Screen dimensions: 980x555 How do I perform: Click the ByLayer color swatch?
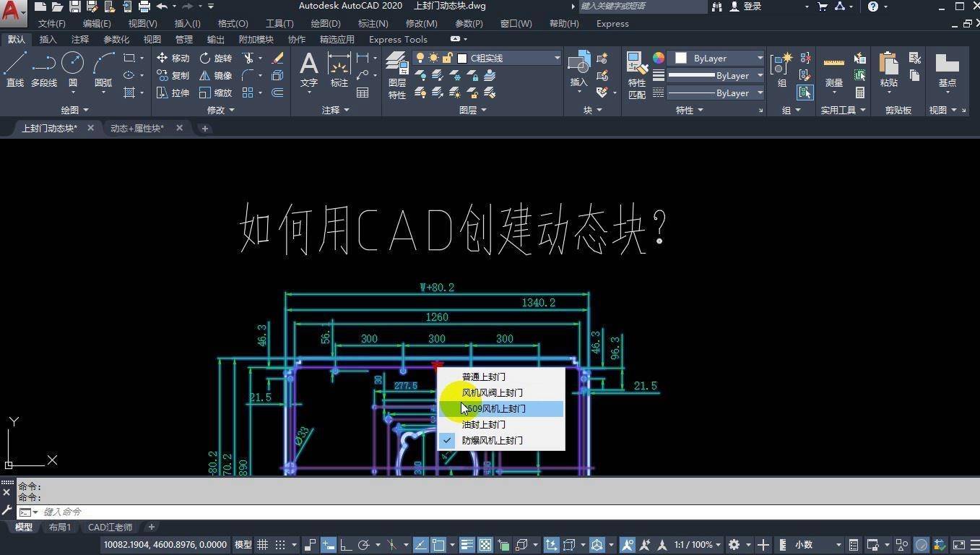click(680, 58)
